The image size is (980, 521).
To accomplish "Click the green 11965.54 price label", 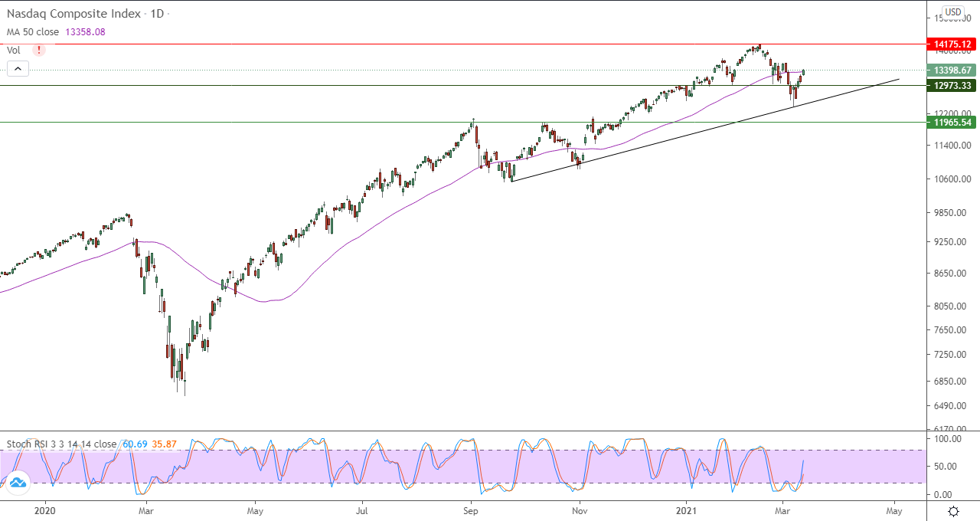I will pyautogui.click(x=950, y=122).
